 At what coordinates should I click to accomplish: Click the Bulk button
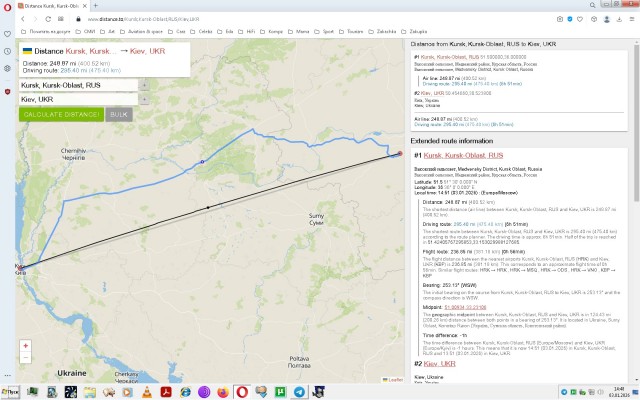[x=119, y=114]
